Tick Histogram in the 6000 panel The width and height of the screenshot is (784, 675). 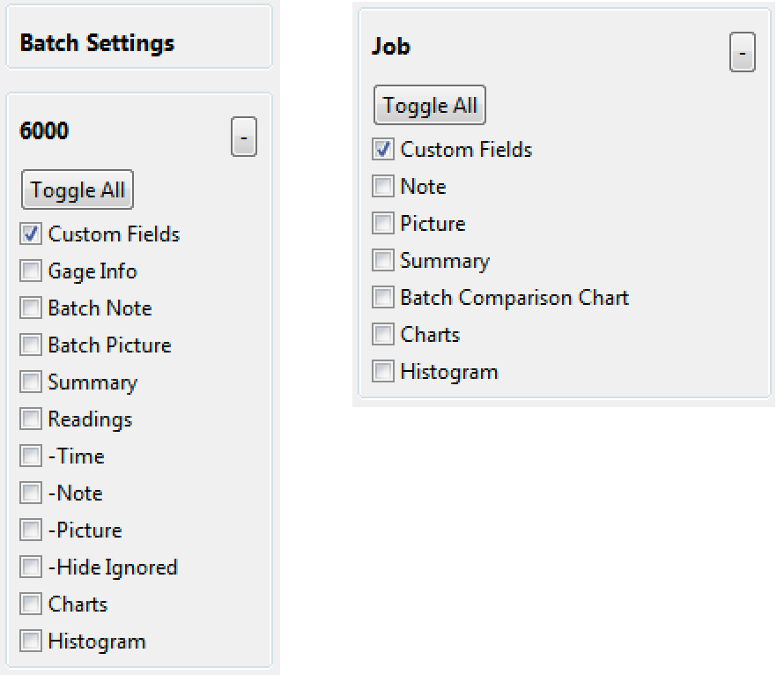[x=31, y=642]
